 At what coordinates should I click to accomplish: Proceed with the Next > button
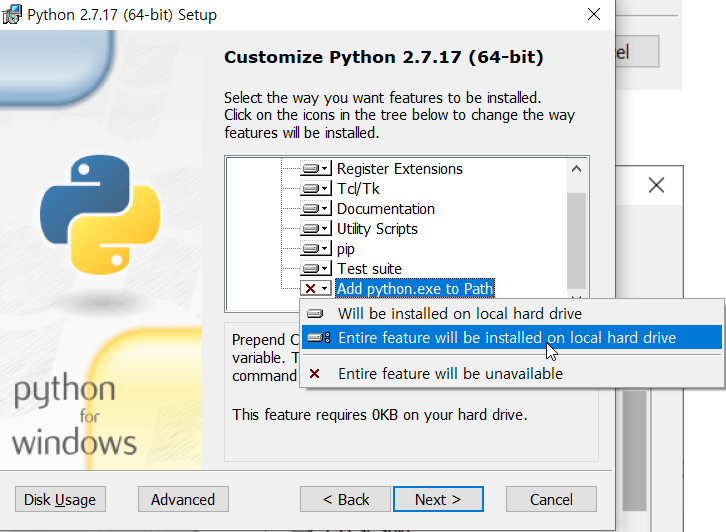pos(438,499)
